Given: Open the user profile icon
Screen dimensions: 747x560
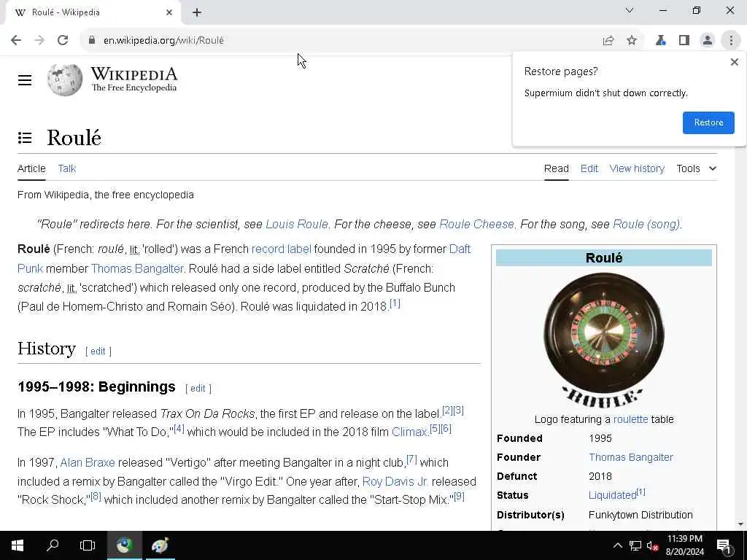Looking at the screenshot, I should [x=708, y=41].
